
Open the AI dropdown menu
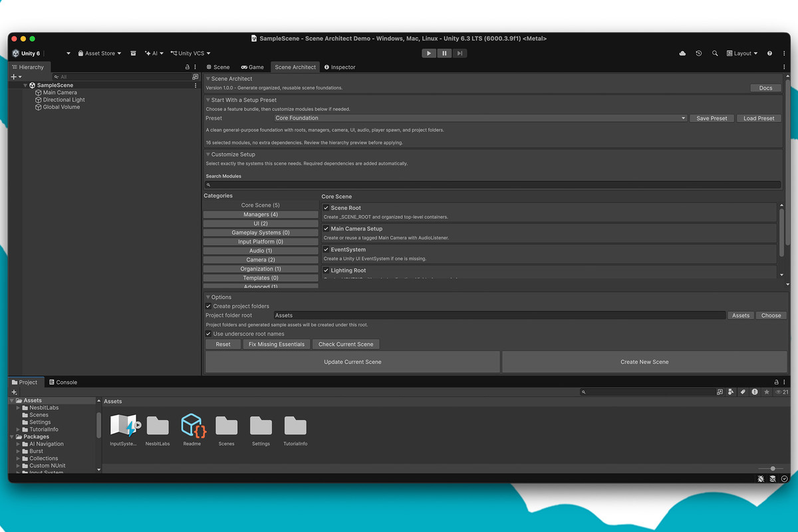click(154, 53)
